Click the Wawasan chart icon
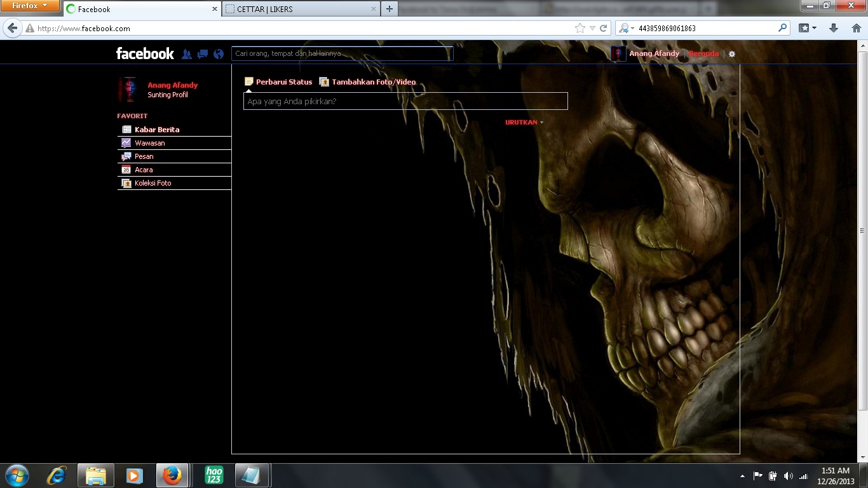Screen dimensions: 868x488 click(126, 143)
